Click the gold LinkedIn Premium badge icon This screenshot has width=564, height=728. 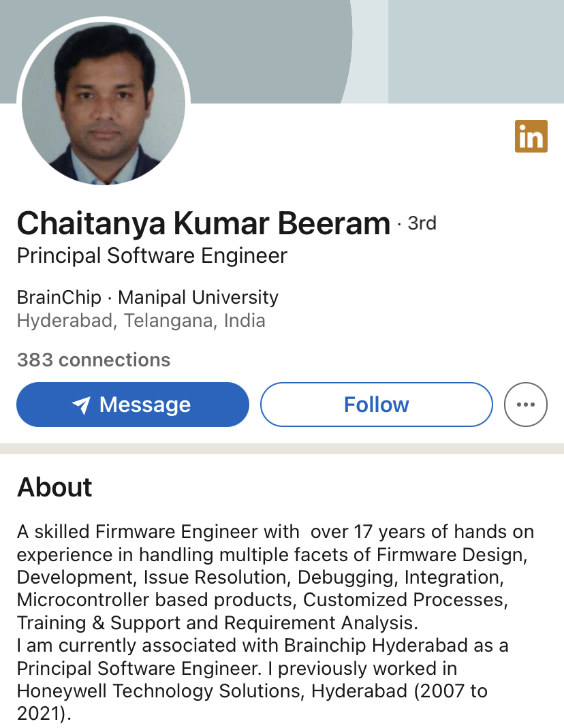[531, 136]
